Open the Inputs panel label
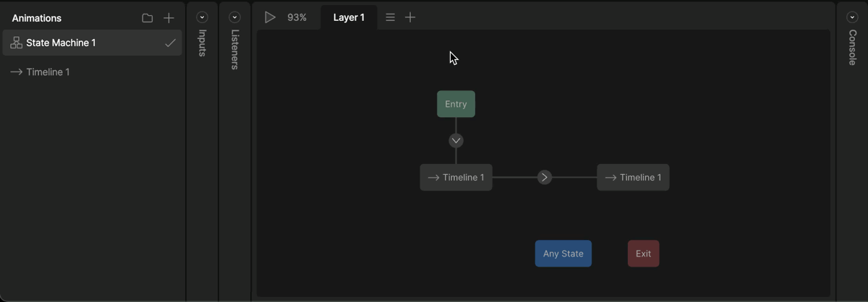This screenshot has width=868, height=302. (x=203, y=43)
